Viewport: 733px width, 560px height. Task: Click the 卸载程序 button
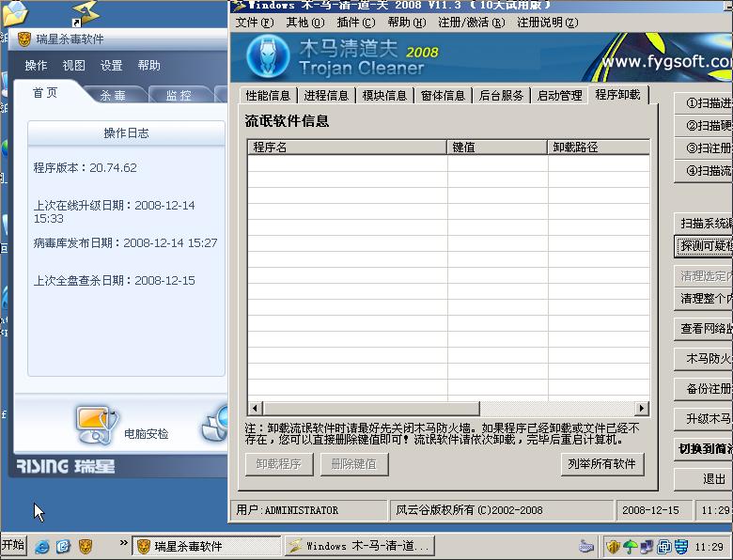click(x=278, y=464)
